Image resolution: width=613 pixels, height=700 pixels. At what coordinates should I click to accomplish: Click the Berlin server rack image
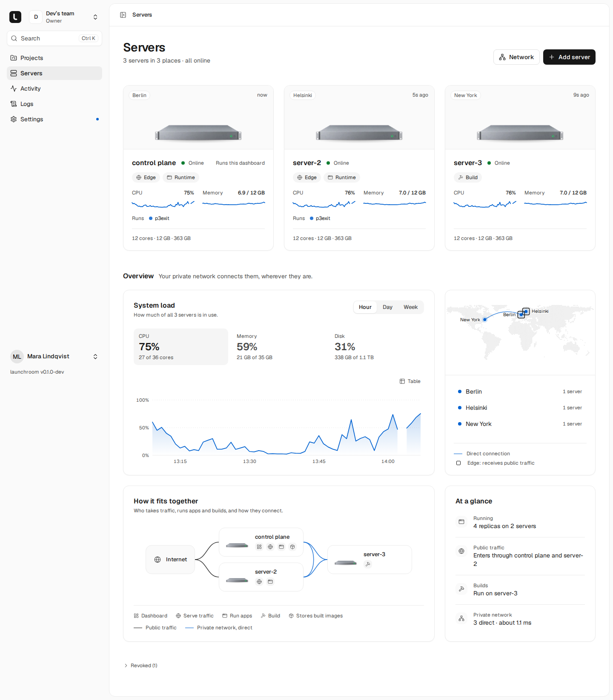coord(198,133)
